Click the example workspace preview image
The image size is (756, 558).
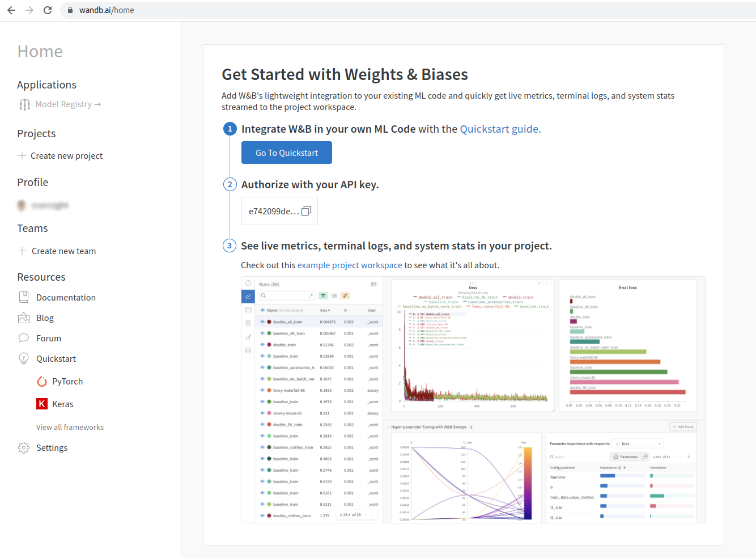click(473, 400)
